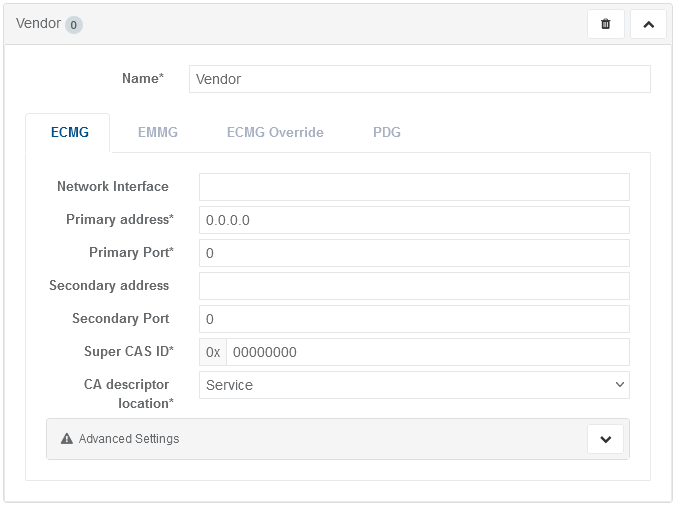Click the 0x prefix on Super CAS ID

coord(213,352)
